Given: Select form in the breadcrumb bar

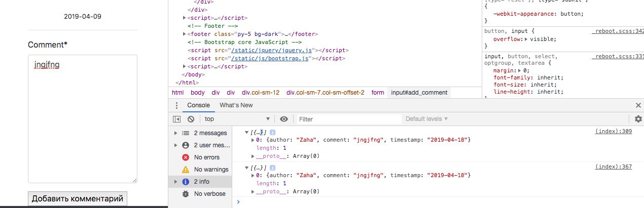Looking at the screenshot, I should 378,93.
